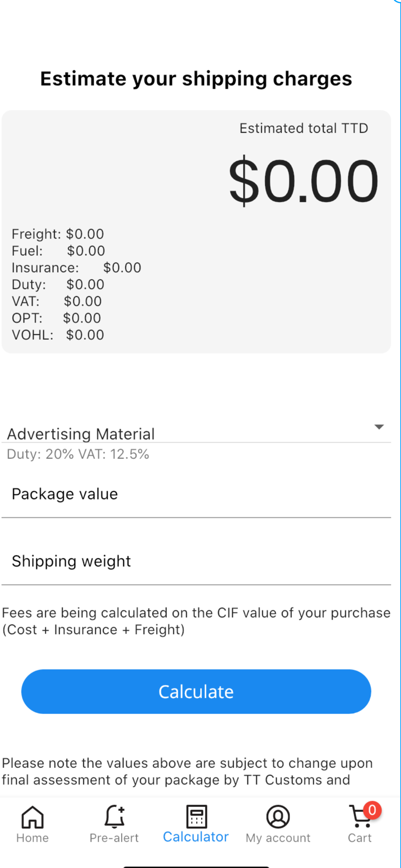
Task: Click the Package value input field
Action: click(196, 494)
